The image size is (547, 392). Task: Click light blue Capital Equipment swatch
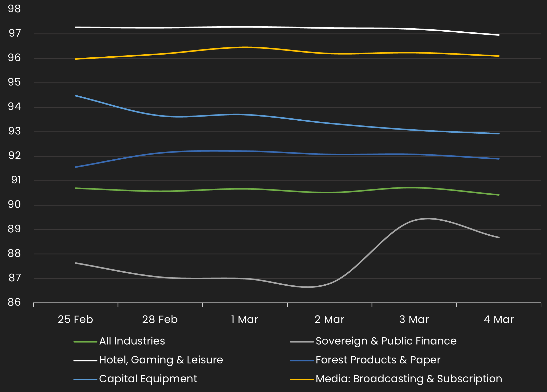(x=85, y=380)
